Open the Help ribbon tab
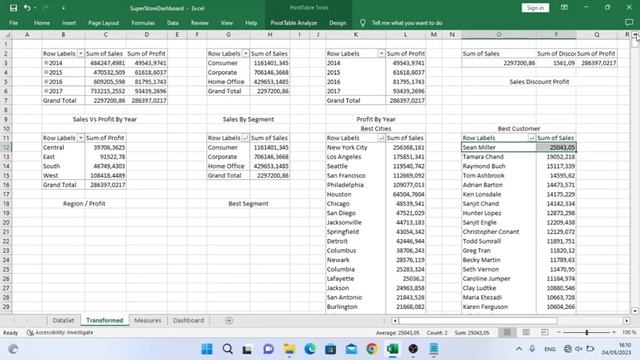Viewport: 640px width, 360px height. pyautogui.click(x=251, y=23)
